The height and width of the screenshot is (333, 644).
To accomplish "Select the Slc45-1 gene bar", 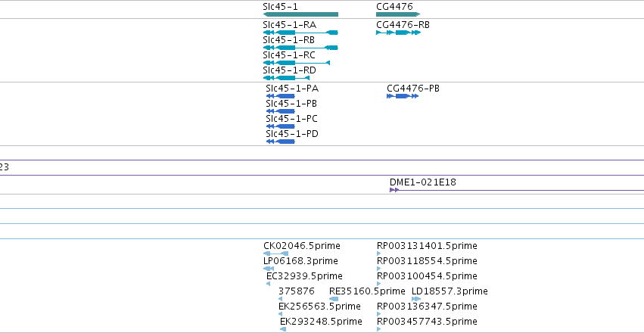I will click(x=300, y=14).
